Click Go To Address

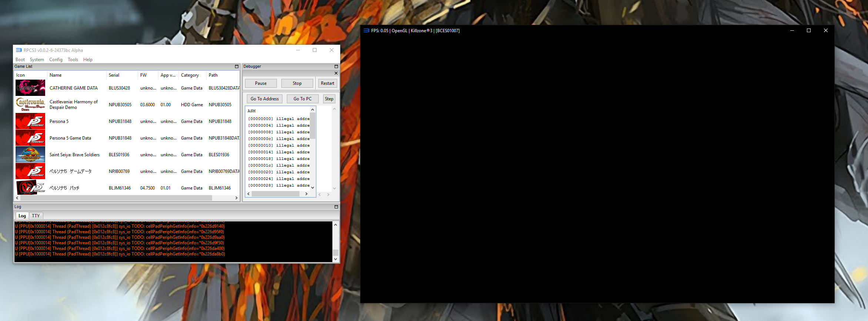pos(265,99)
